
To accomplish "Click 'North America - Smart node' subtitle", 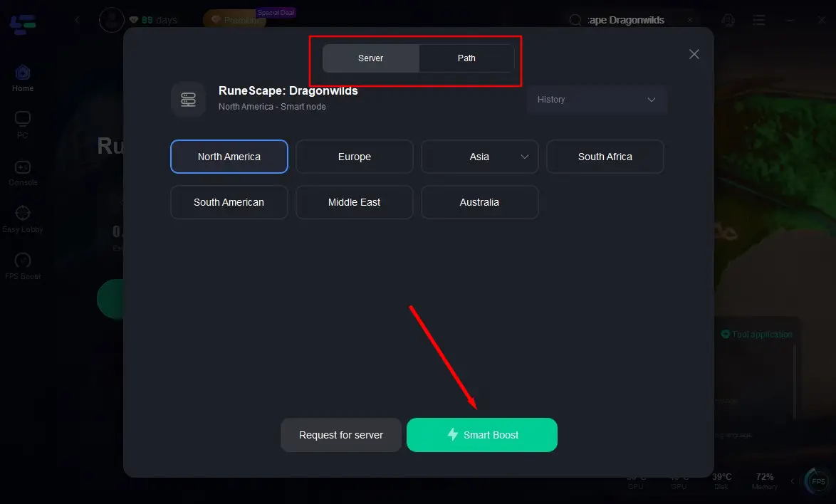I will (x=273, y=107).
